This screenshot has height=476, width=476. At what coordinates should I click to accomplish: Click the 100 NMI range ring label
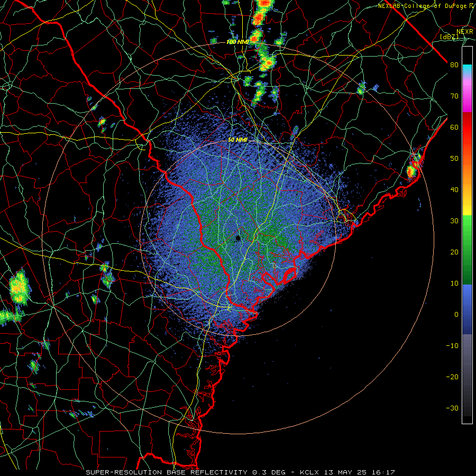237,42
